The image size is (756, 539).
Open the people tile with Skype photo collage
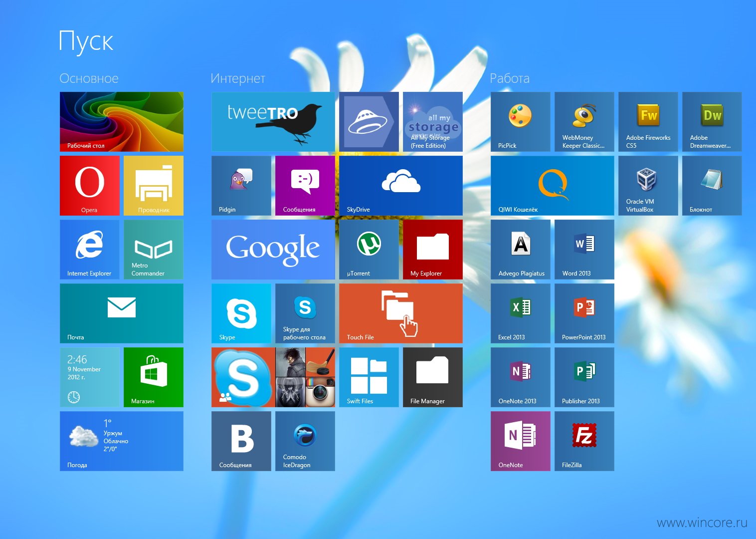click(273, 377)
